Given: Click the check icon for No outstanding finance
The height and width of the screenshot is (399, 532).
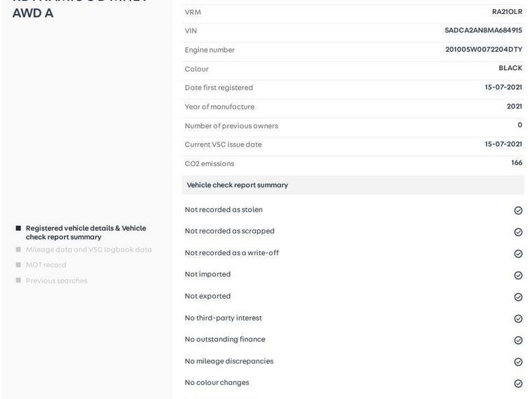Looking at the screenshot, I should (x=518, y=340).
